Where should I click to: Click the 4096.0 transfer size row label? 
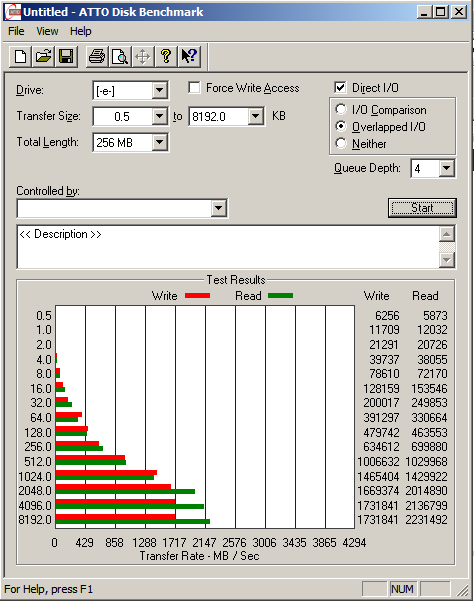pos(35,506)
